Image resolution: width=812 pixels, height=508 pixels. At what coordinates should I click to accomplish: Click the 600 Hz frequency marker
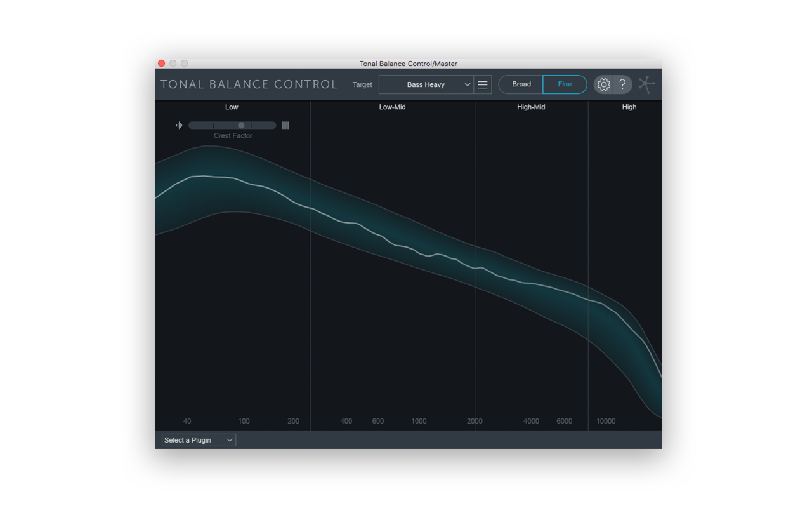pyautogui.click(x=378, y=421)
